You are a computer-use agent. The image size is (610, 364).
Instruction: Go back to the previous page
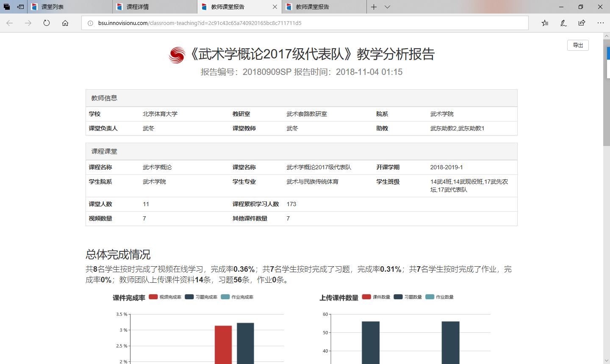[x=9, y=23]
